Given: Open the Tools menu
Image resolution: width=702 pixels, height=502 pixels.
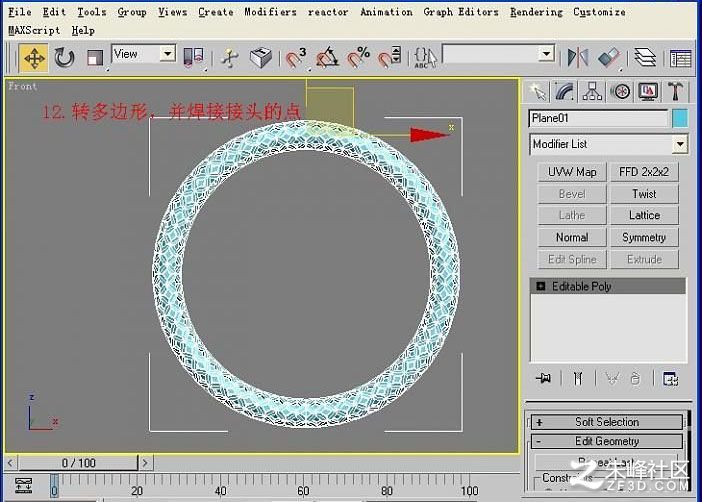Looking at the screenshot, I should tap(91, 12).
